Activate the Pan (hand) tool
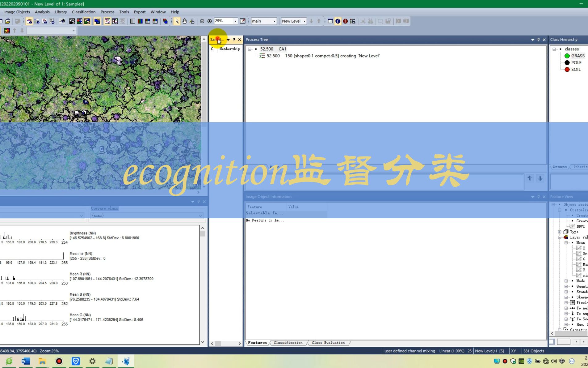Viewport: 588px width, 368px height. tap(184, 21)
